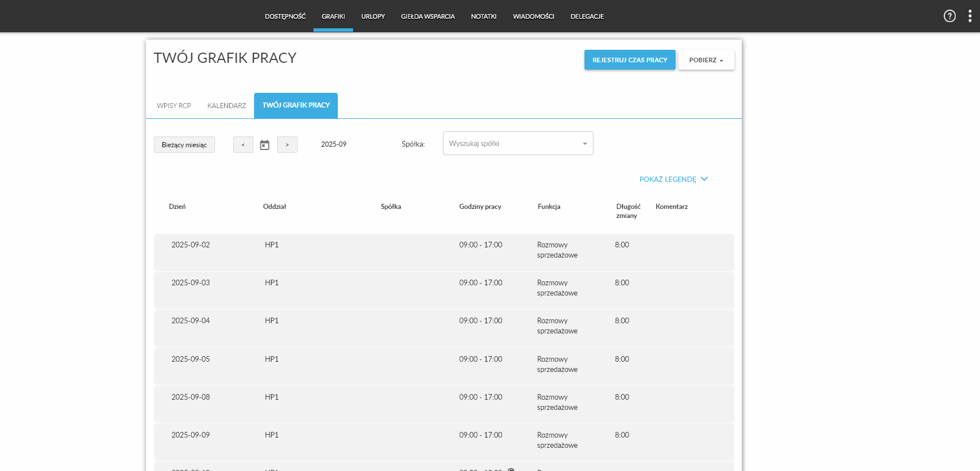
Task: Open the Wyszukaj spółki combo box
Action: pos(518,144)
